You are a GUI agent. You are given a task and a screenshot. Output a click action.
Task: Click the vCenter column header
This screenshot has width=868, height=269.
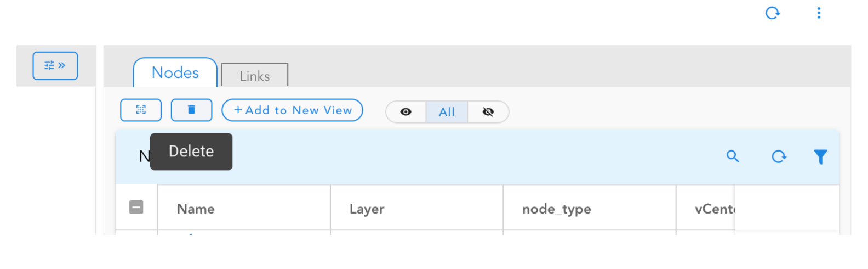713,209
